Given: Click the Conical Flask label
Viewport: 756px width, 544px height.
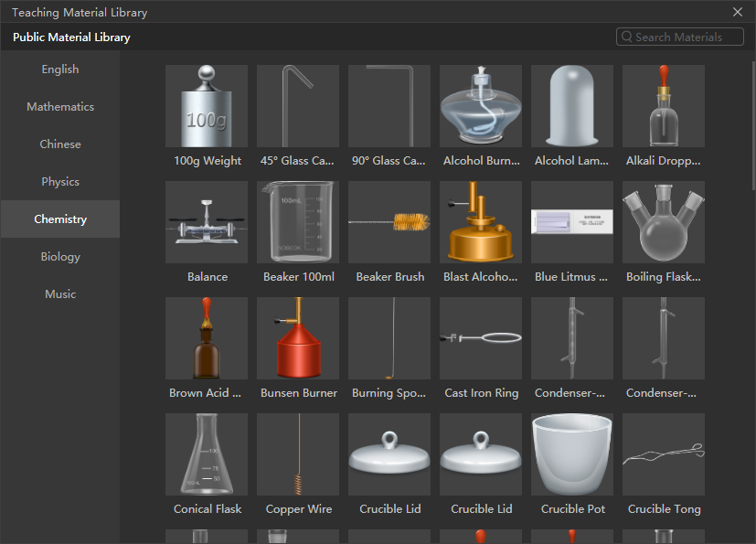Looking at the screenshot, I should 208,509.
